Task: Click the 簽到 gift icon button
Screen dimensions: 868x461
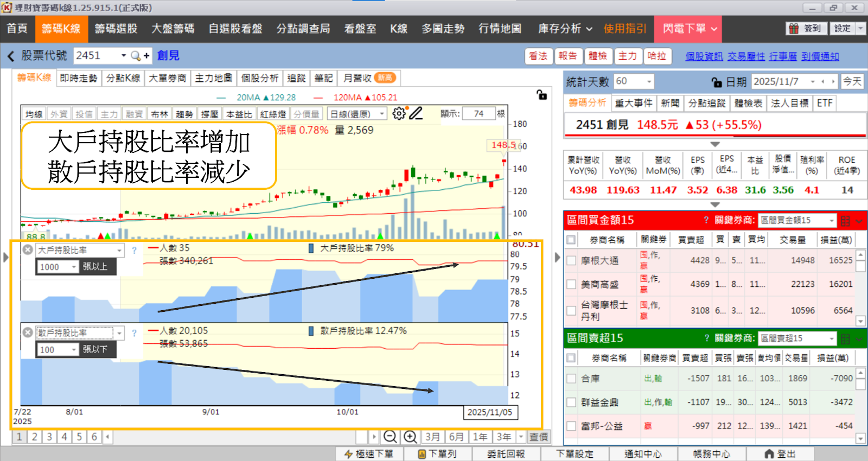Action: pos(806,28)
